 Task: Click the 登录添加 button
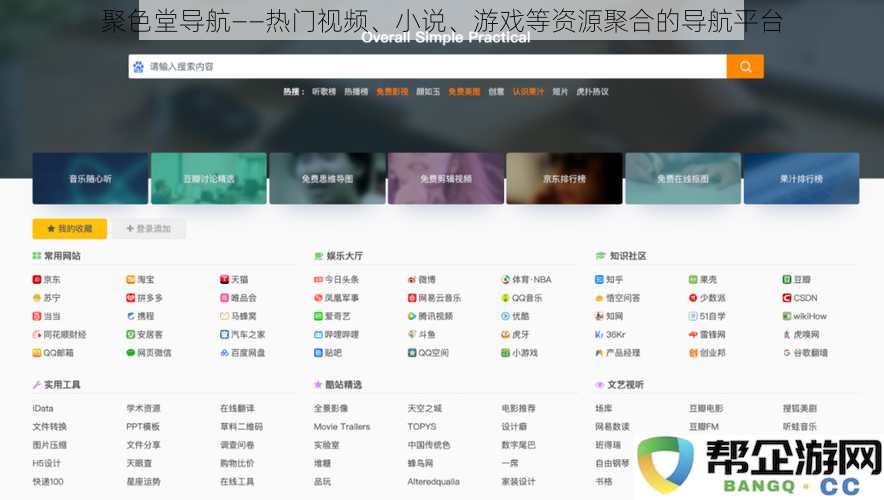tap(148, 229)
